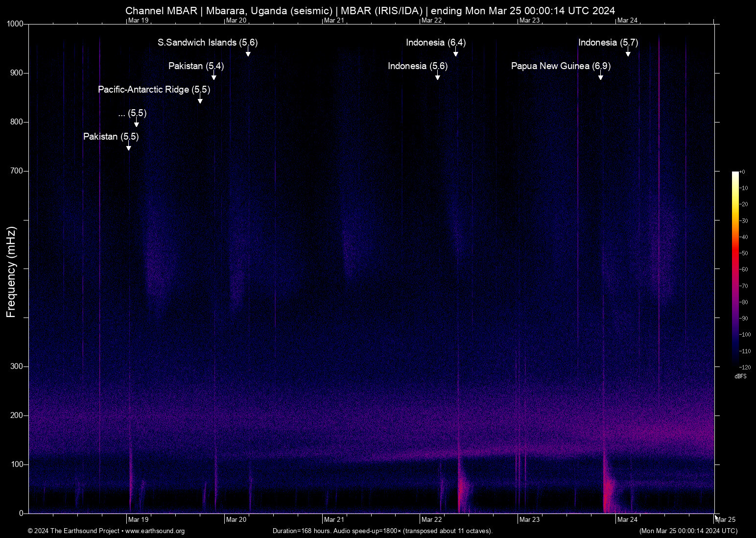Select the Pakistan (5.4) earthquake marker
Screen dimensions: 756x538
213,78
